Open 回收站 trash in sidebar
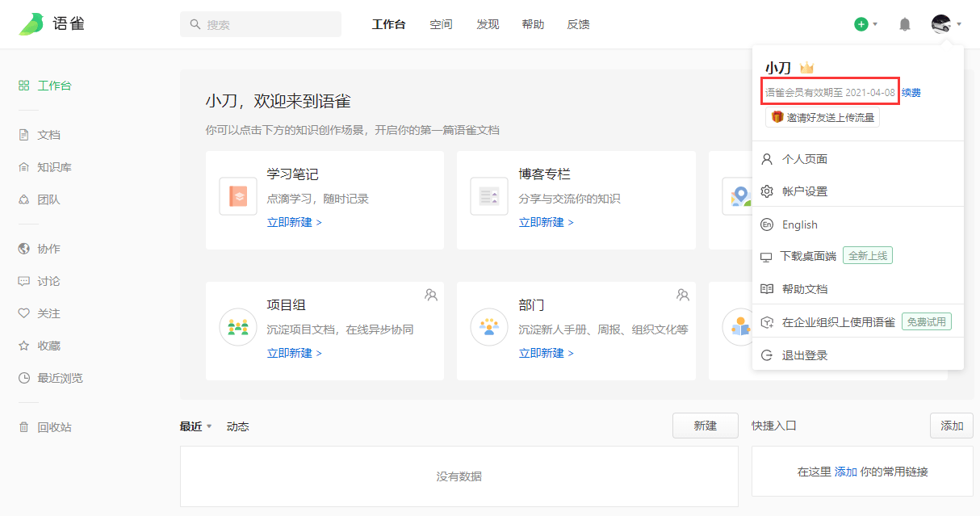The height and width of the screenshot is (516, 980). pyautogui.click(x=53, y=427)
